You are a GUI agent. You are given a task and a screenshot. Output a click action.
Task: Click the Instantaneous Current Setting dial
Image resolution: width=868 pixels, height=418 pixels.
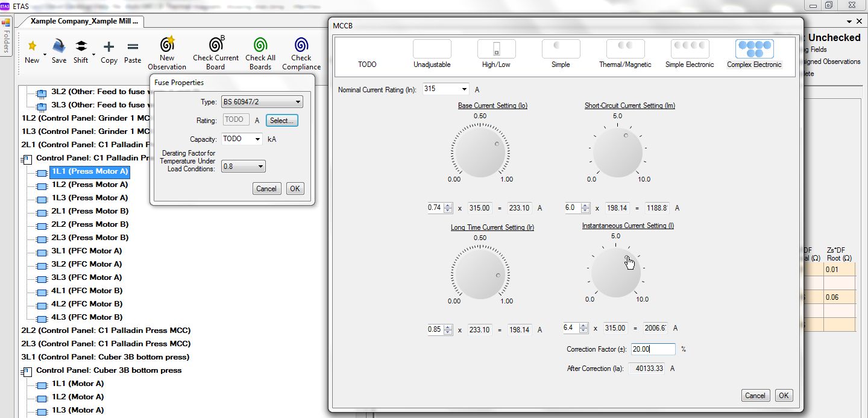click(x=616, y=271)
